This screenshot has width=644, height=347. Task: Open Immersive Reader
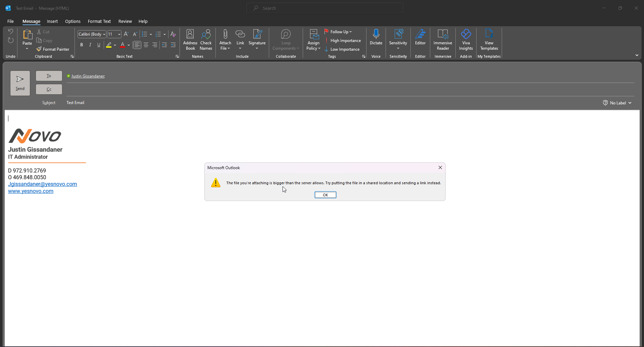[443, 40]
